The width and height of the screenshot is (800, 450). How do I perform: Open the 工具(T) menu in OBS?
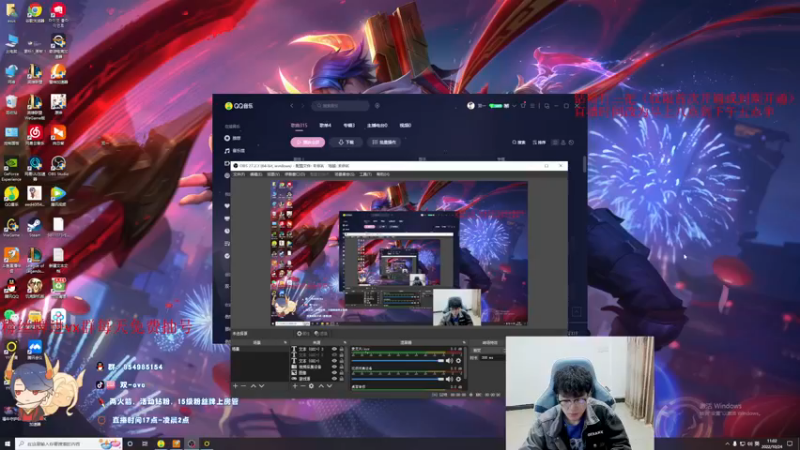pyautogui.click(x=366, y=174)
